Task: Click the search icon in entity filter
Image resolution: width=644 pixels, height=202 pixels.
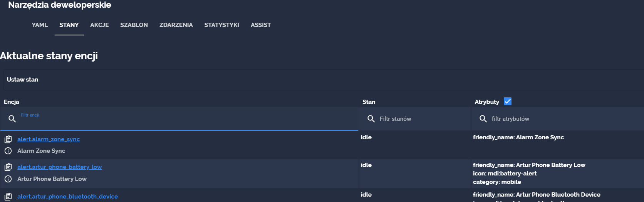Action: (x=12, y=119)
